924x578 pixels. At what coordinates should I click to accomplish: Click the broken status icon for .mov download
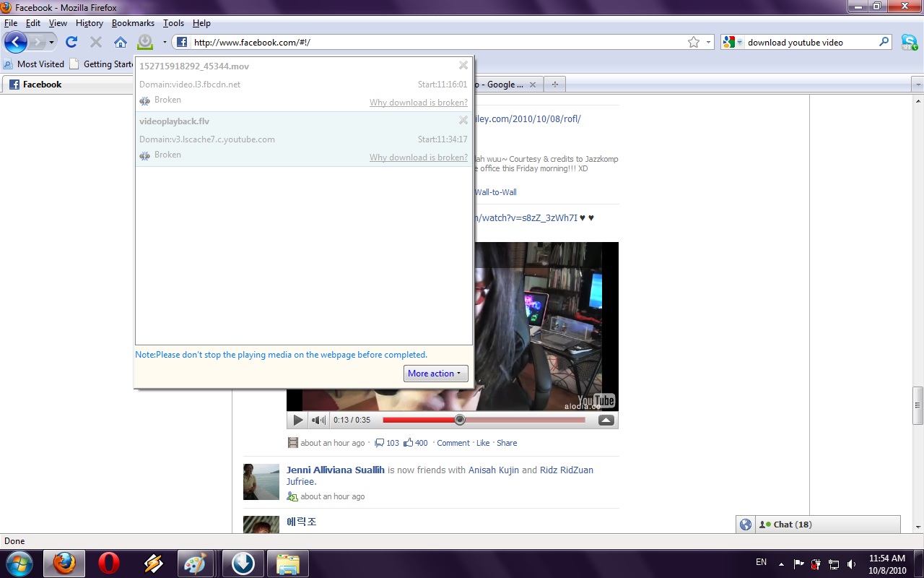click(x=145, y=100)
